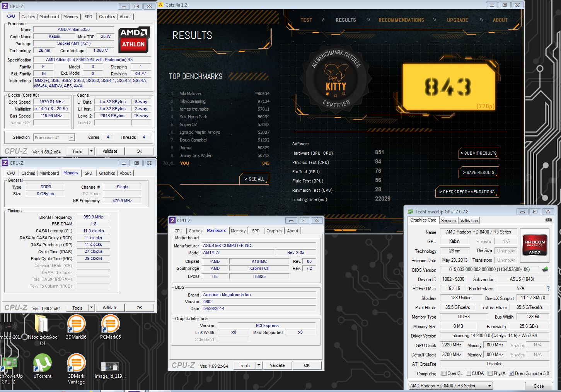Expand Tools dropdown arrow in CPU window

[x=91, y=151]
